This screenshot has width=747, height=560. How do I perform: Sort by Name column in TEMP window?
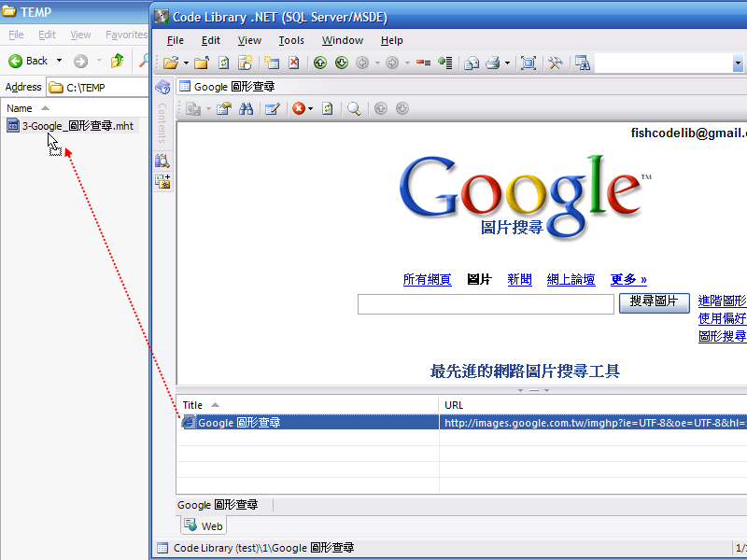point(76,108)
